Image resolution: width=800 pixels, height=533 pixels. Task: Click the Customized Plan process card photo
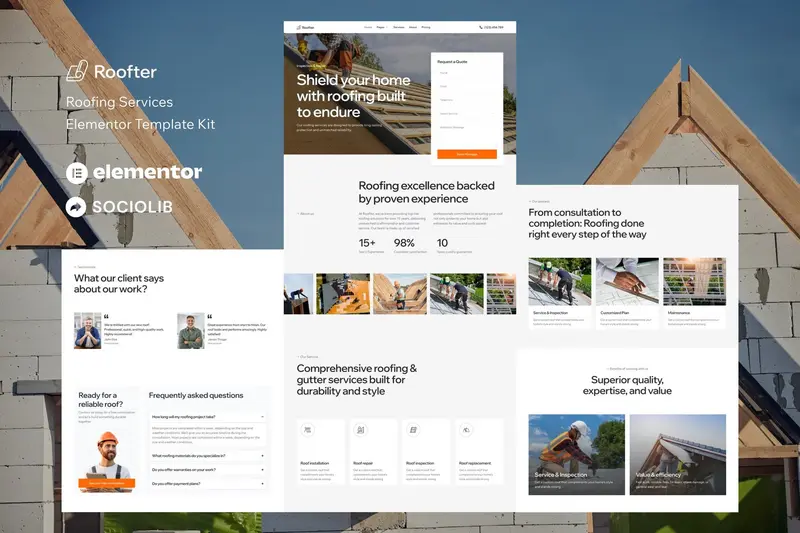pyautogui.click(x=627, y=282)
